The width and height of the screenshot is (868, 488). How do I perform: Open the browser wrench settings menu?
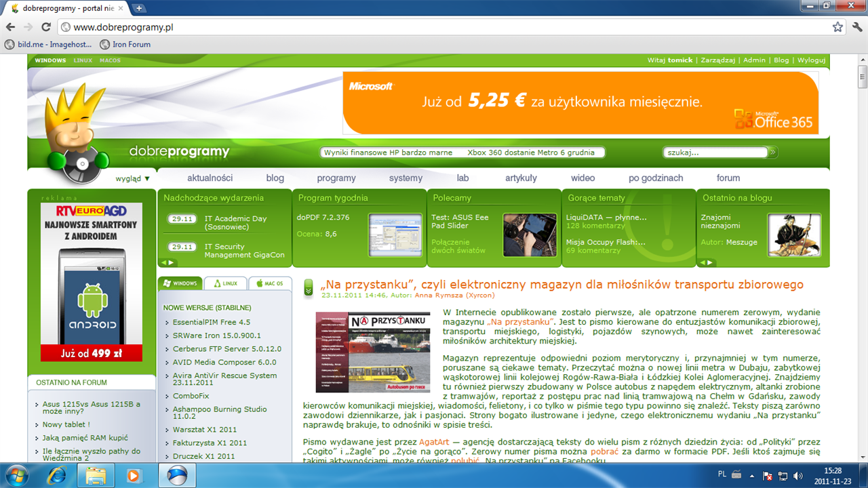click(856, 27)
